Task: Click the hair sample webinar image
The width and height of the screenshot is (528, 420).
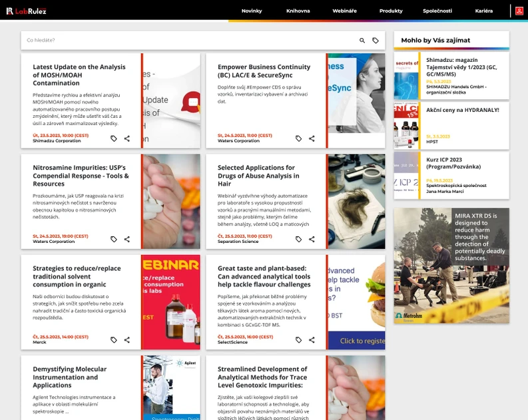Action: pos(357,201)
